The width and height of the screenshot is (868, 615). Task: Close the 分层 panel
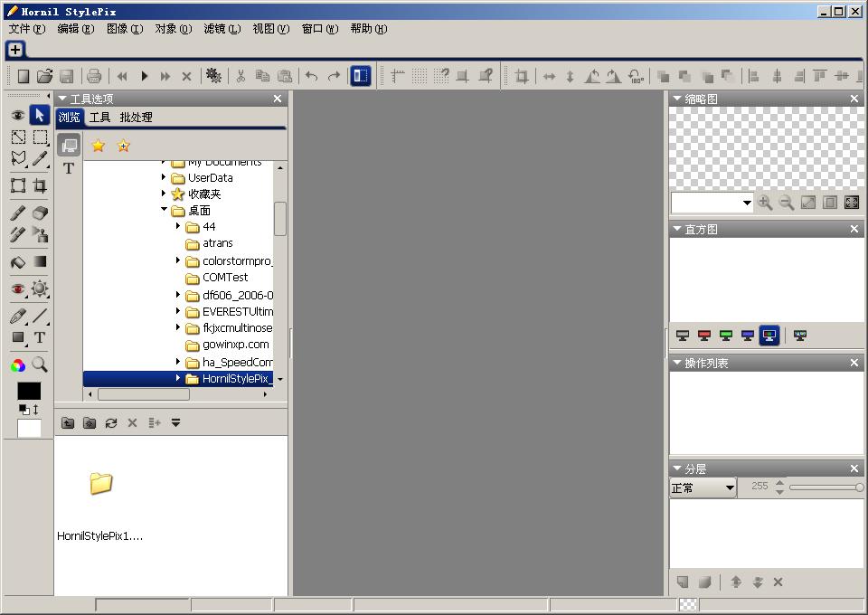tap(854, 468)
